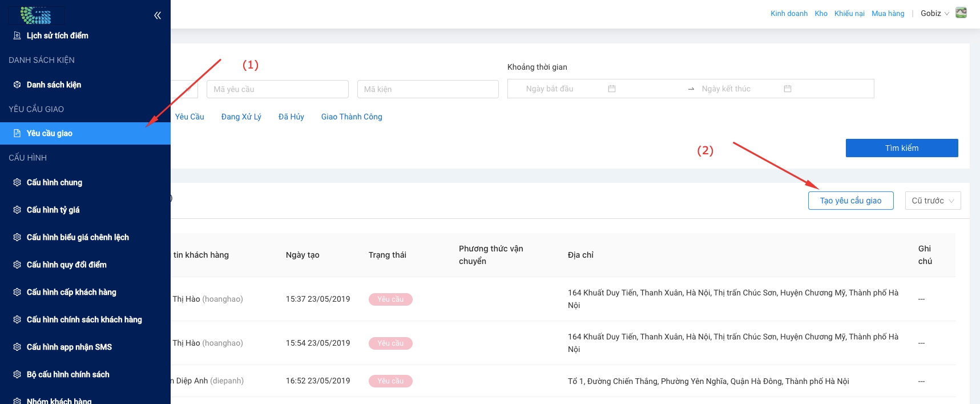Viewport: 980px width, 404px height.
Task: Open the Khiếu nại link in header
Action: pos(849,13)
